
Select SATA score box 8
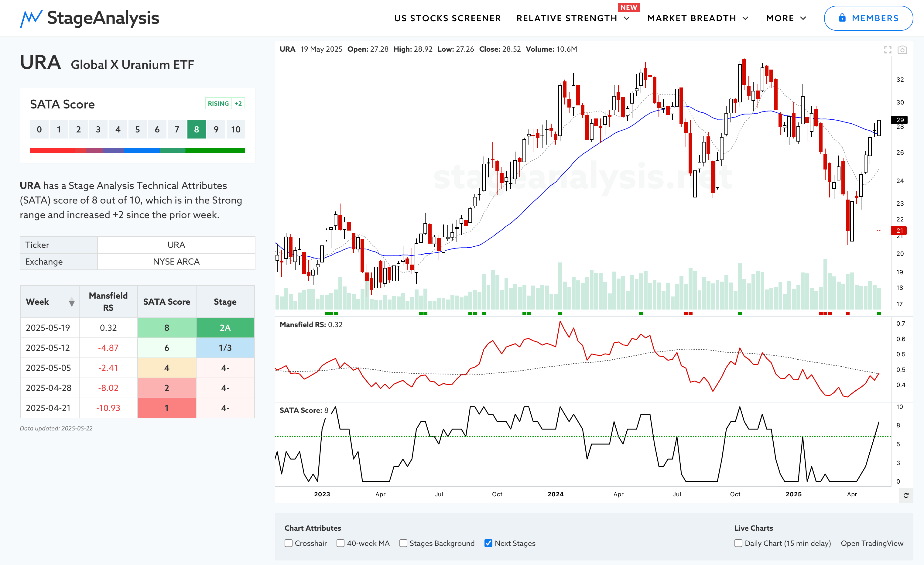click(197, 129)
